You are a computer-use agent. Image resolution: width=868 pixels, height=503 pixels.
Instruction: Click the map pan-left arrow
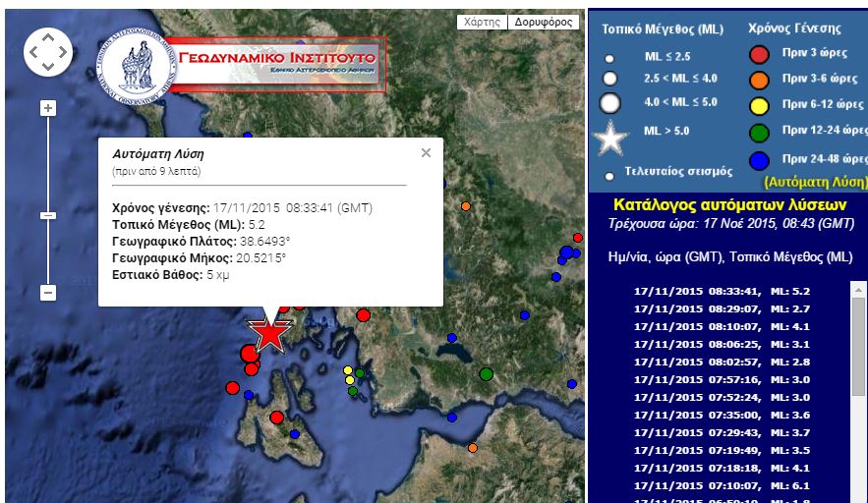[x=33, y=52]
